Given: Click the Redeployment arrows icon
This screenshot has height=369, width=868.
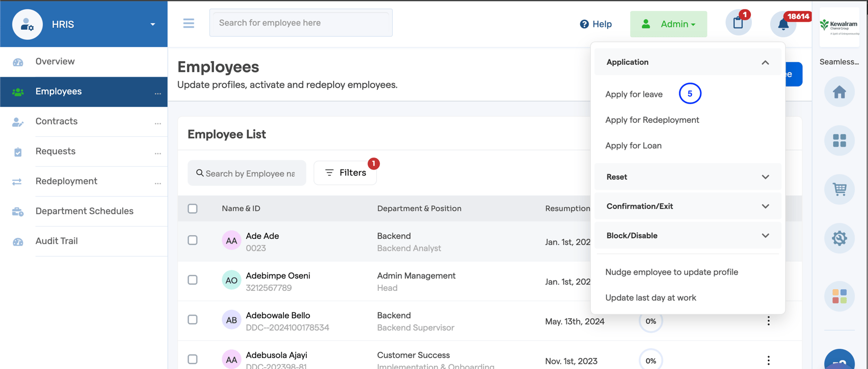Looking at the screenshot, I should pyautogui.click(x=17, y=182).
